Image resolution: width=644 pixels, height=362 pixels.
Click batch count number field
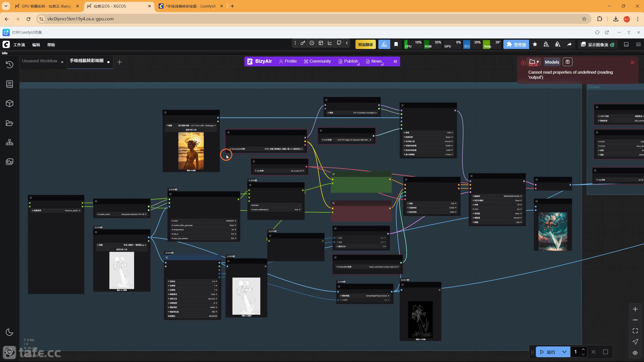(575, 352)
